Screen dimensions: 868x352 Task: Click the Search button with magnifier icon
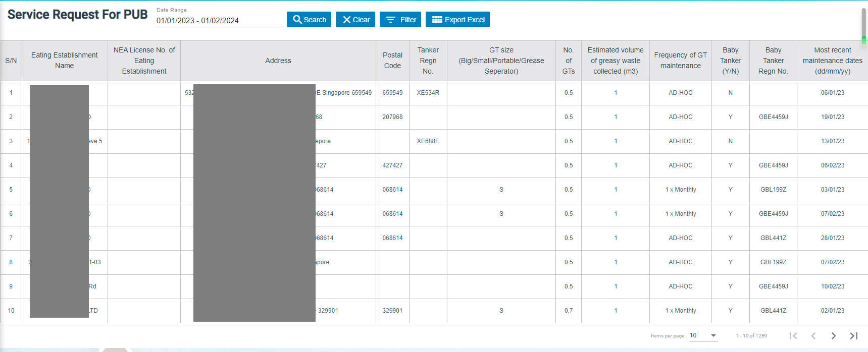click(x=309, y=20)
